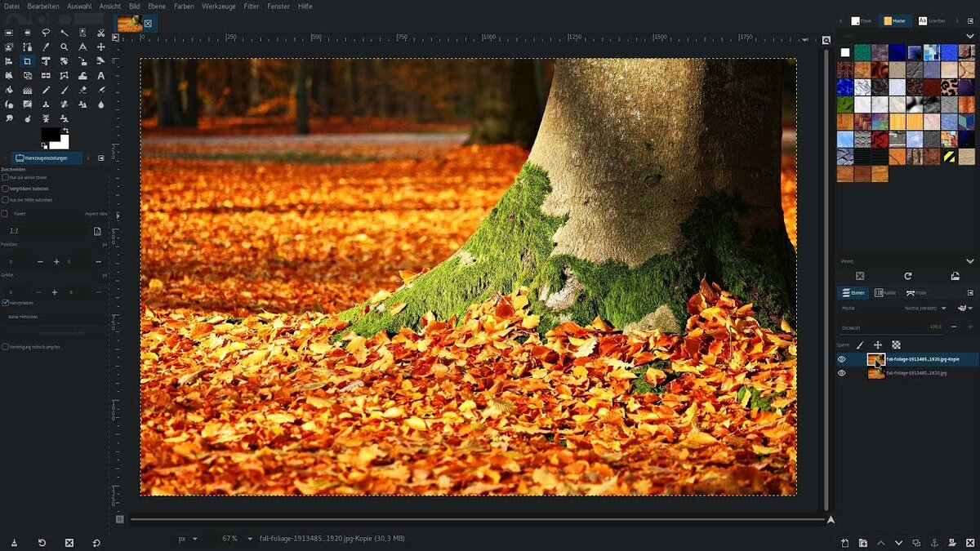This screenshot has height=551, width=980.
Task: Click the refresh button in the patterns panel
Action: click(x=908, y=275)
